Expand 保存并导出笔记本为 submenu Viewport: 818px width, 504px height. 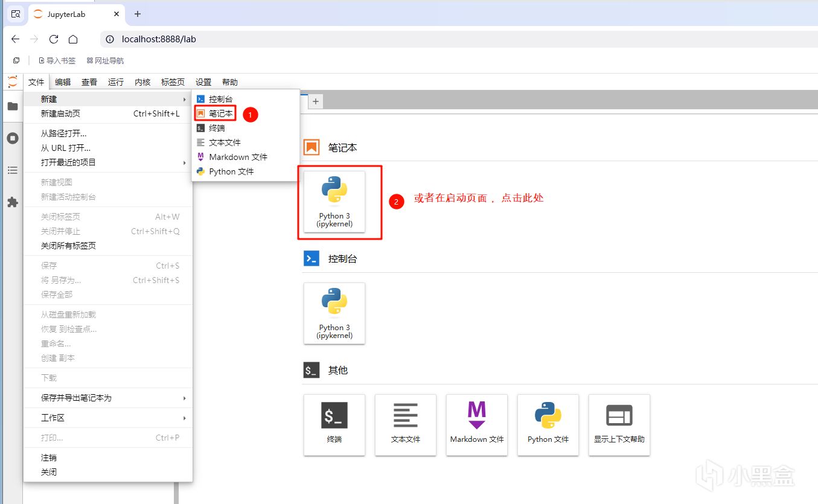click(108, 398)
